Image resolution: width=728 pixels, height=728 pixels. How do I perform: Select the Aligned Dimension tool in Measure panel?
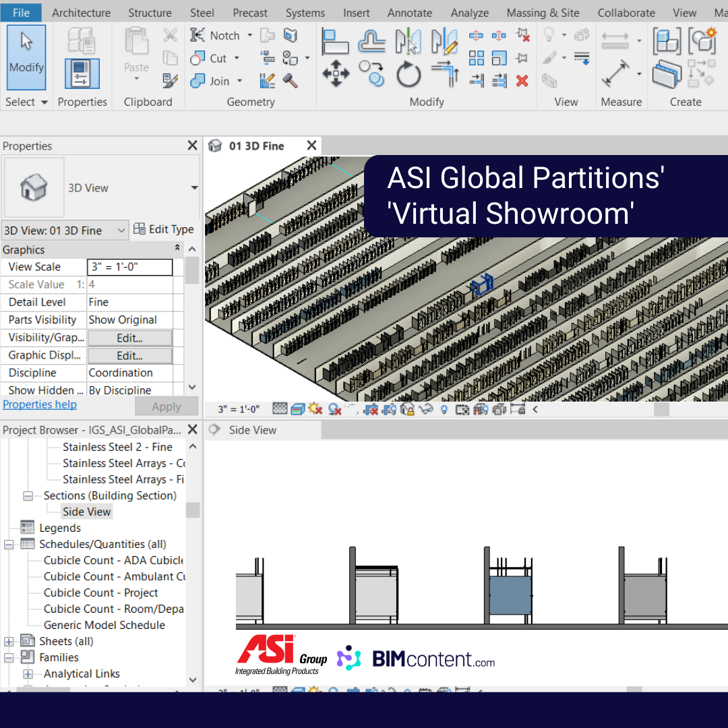pos(614,39)
